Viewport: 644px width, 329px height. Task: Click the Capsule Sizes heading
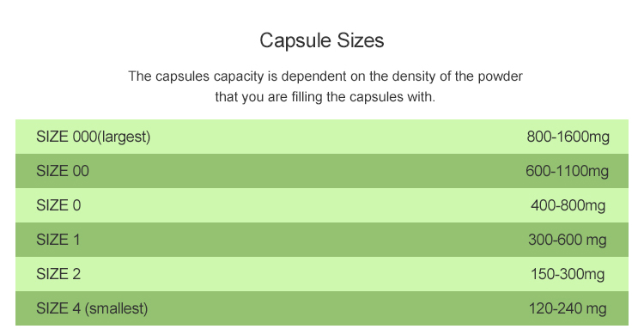(x=322, y=40)
